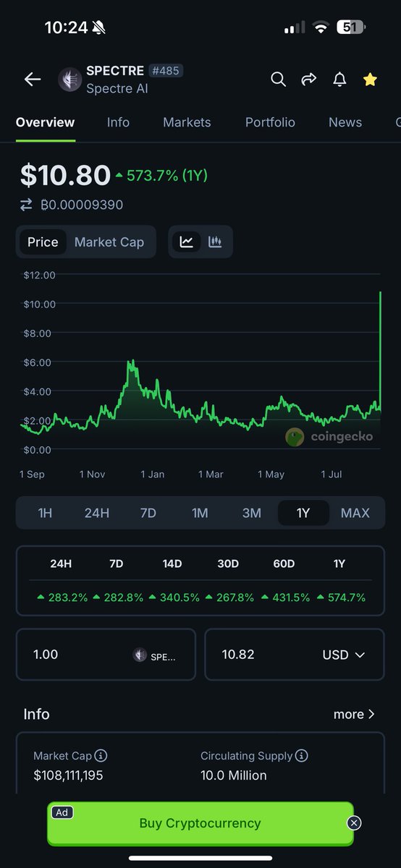Select the Market Cap chart mode
The image size is (401, 868).
click(x=109, y=242)
